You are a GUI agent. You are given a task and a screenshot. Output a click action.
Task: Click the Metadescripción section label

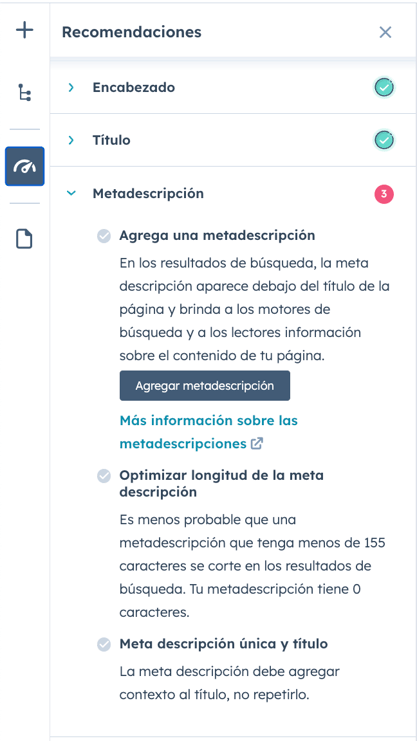click(x=148, y=194)
